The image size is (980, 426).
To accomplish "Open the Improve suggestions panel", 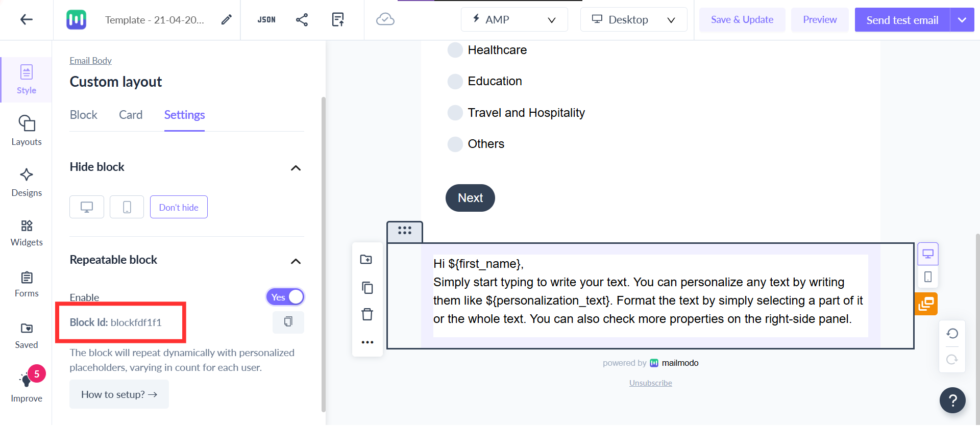I will click(26, 385).
